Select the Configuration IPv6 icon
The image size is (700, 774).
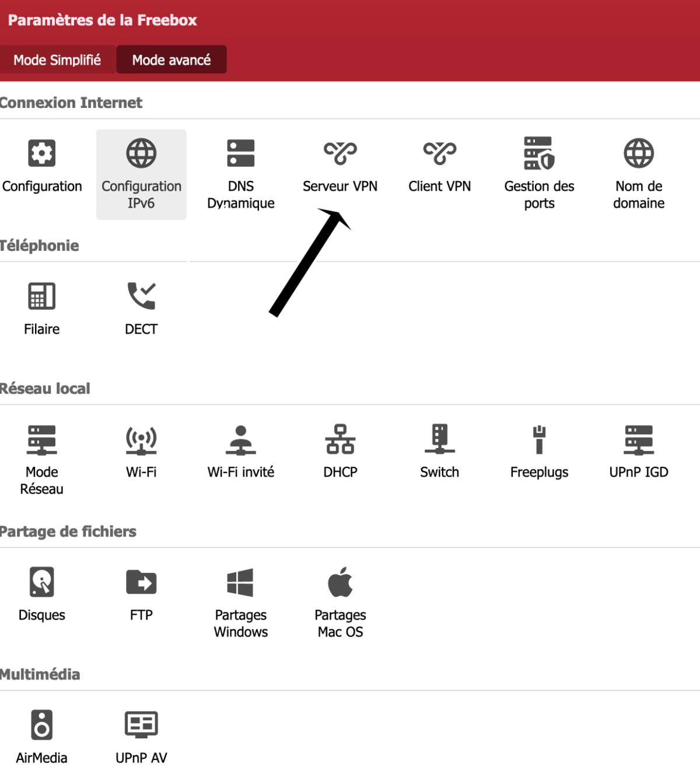[141, 154]
